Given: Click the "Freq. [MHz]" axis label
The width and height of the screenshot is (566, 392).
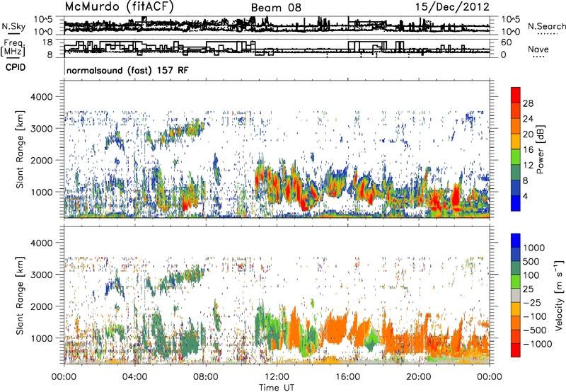Looking at the screenshot, I should pyautogui.click(x=13, y=48).
